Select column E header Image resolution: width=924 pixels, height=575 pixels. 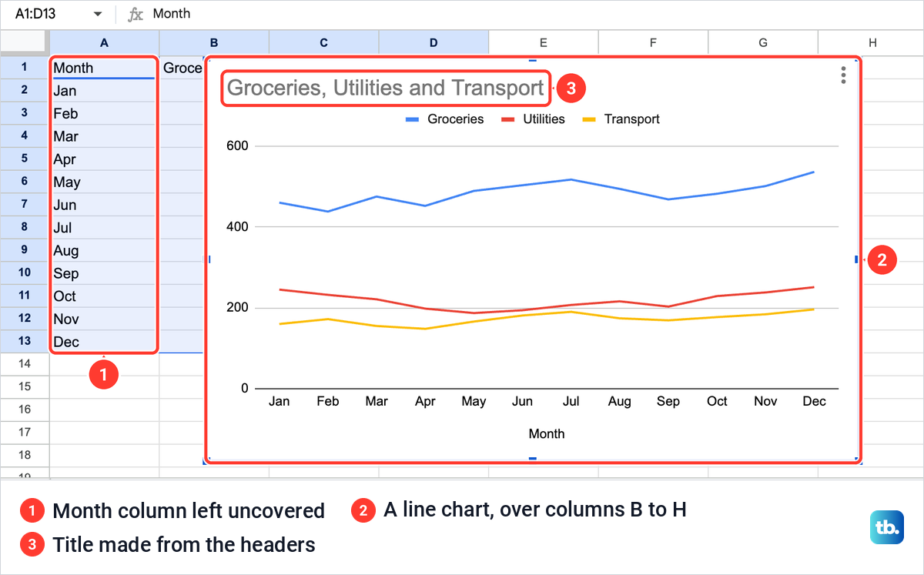[x=544, y=43]
